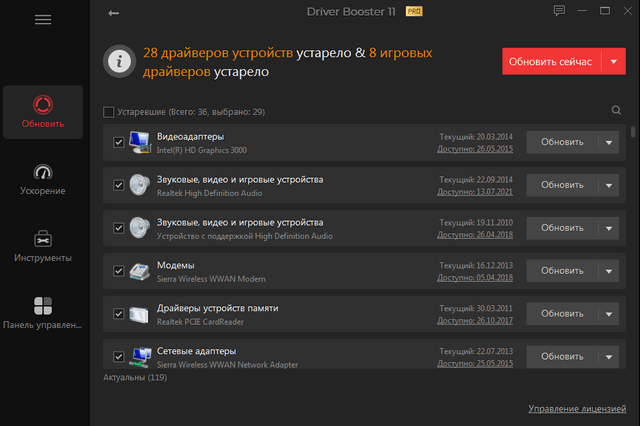The height and width of the screenshot is (426, 640).
Task: Open the feedback chat icon
Action: tap(559, 11)
